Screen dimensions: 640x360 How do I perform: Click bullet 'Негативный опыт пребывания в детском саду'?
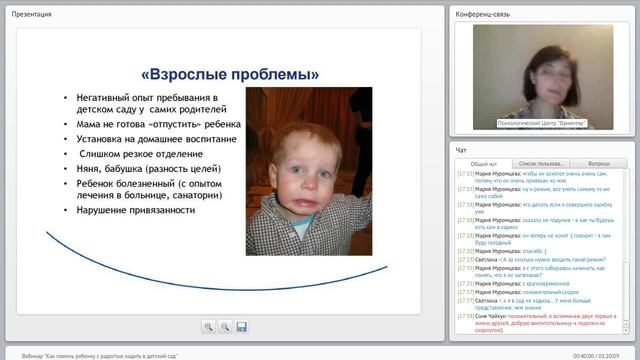click(151, 103)
